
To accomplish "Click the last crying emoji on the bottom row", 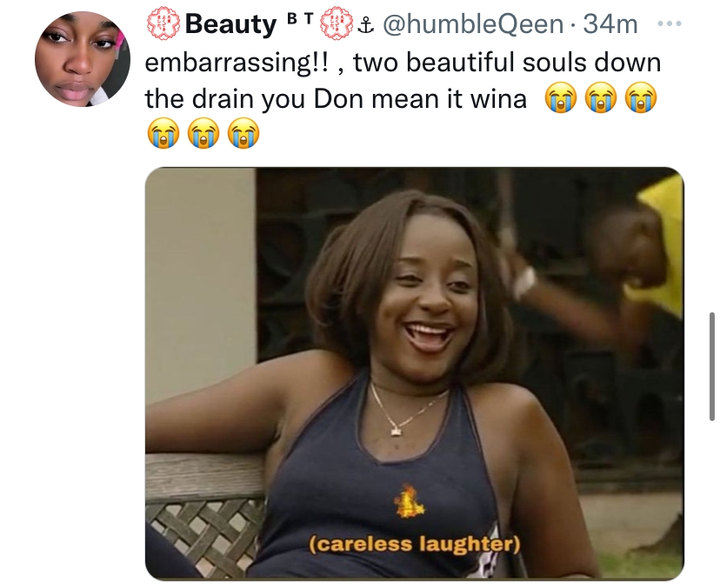I will coord(243,133).
